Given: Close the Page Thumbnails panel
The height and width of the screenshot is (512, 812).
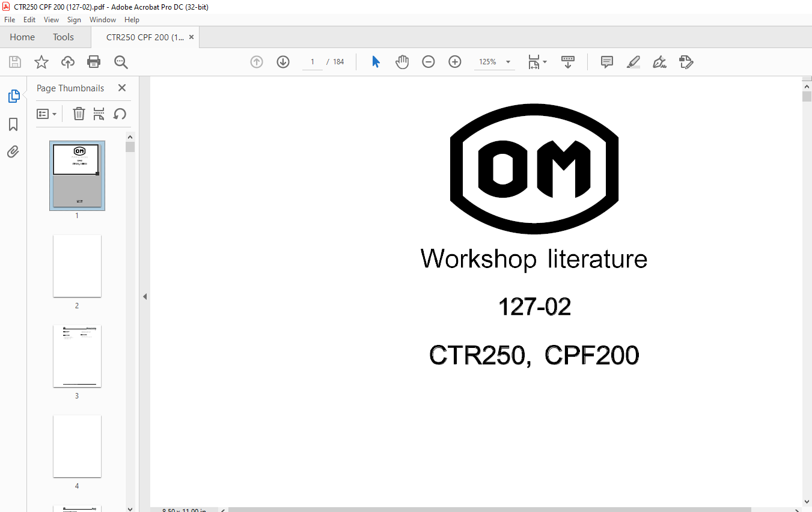Looking at the screenshot, I should pos(122,88).
